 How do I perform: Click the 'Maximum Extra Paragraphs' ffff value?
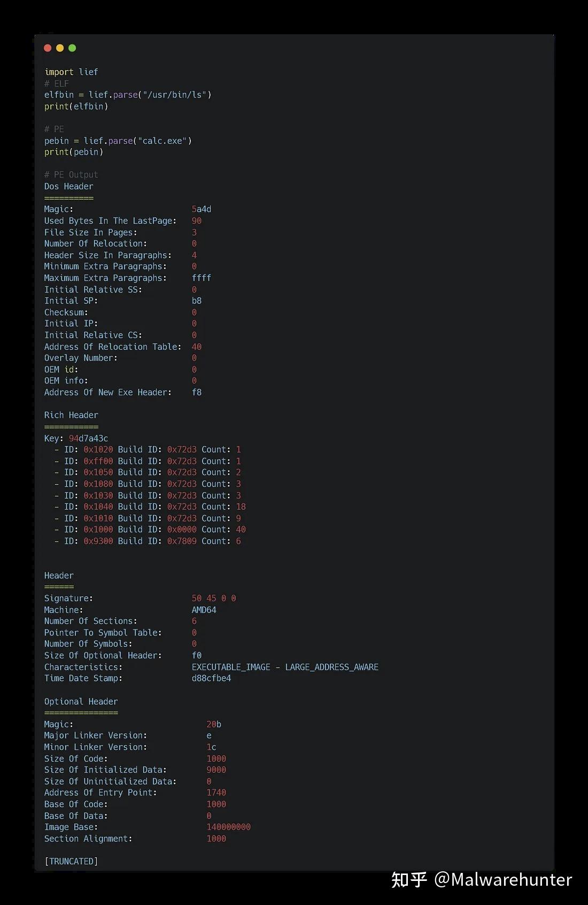(x=202, y=278)
